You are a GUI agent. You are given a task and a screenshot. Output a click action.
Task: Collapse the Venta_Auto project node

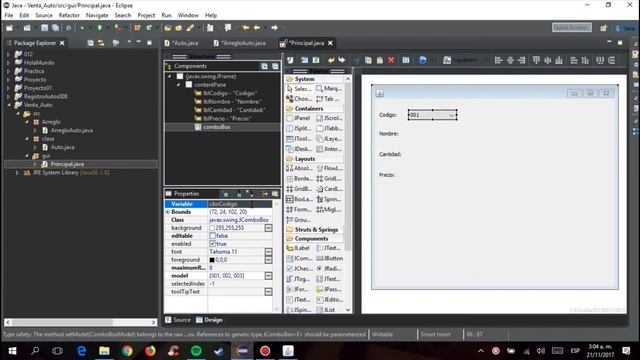(9, 105)
